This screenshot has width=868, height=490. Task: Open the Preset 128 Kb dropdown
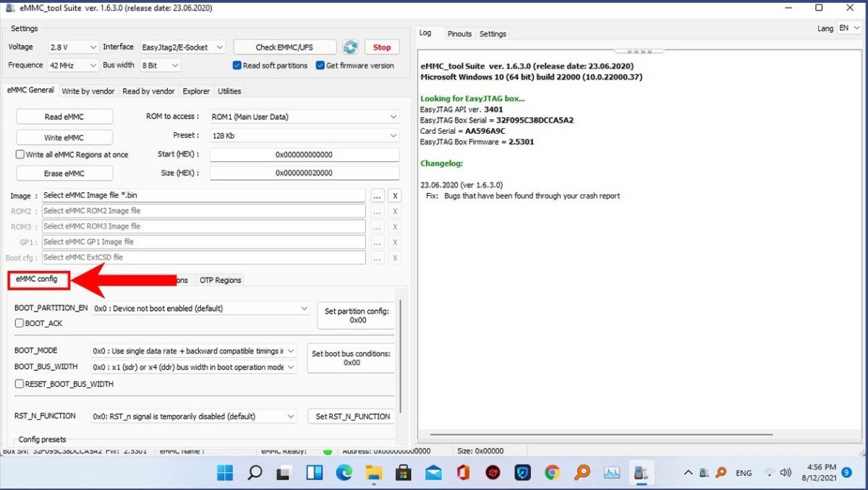[305, 135]
